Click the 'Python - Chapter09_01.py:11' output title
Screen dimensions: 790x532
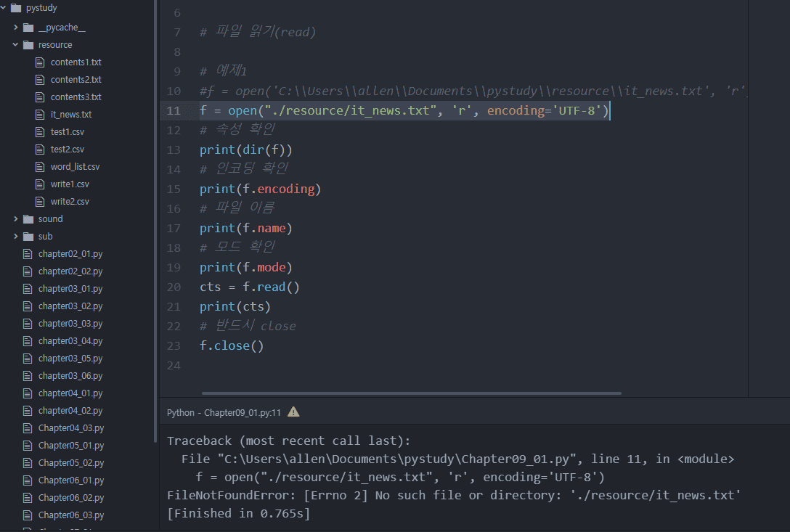224,412
